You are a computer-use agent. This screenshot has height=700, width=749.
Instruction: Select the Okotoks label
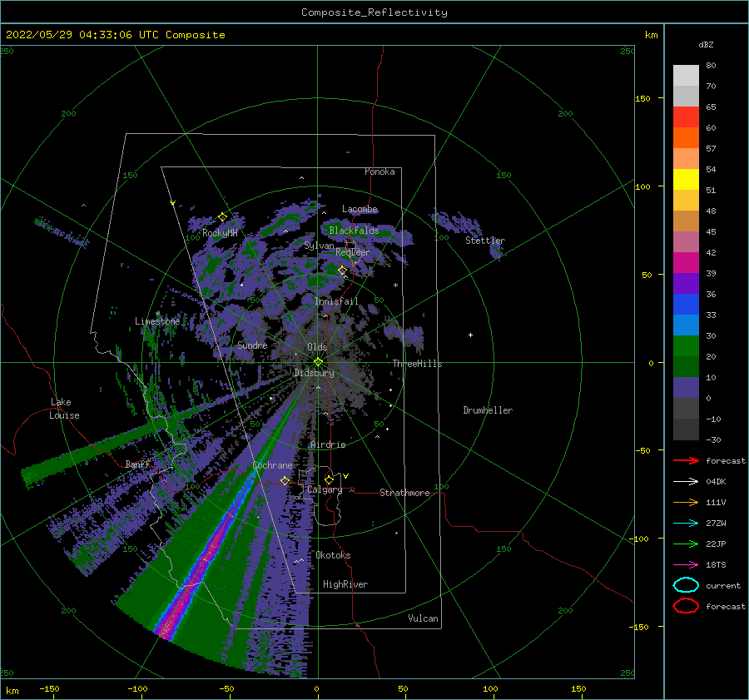click(x=333, y=555)
